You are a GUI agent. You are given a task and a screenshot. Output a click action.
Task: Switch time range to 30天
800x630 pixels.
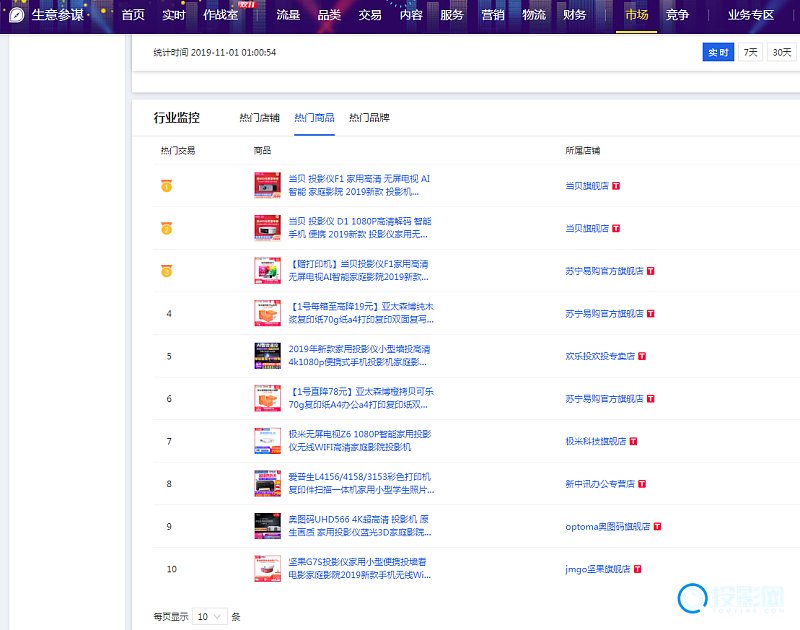(782, 52)
